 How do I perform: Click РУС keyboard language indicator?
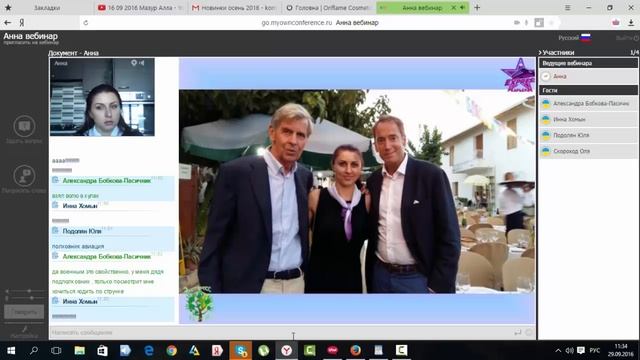(595, 350)
